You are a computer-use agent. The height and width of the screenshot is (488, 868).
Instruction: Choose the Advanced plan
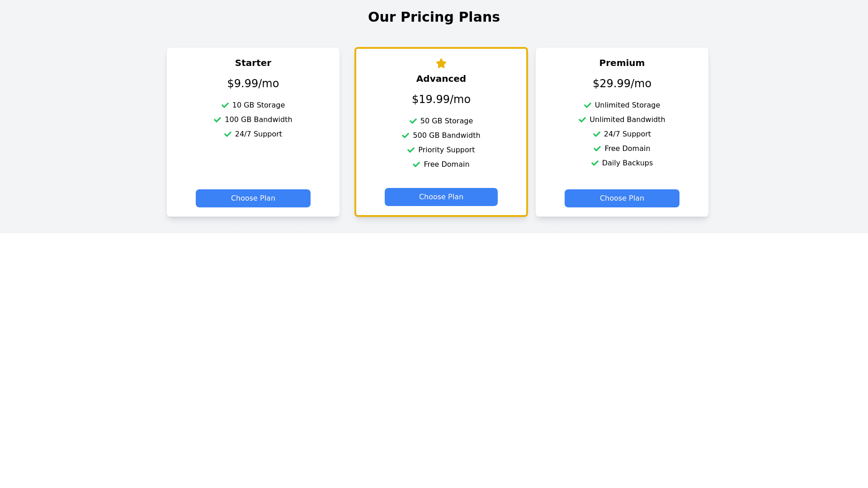441,197
